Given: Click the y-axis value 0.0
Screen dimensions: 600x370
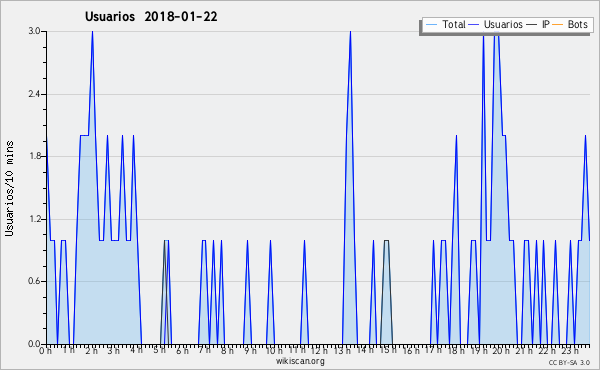Looking at the screenshot, I should pyautogui.click(x=34, y=344).
